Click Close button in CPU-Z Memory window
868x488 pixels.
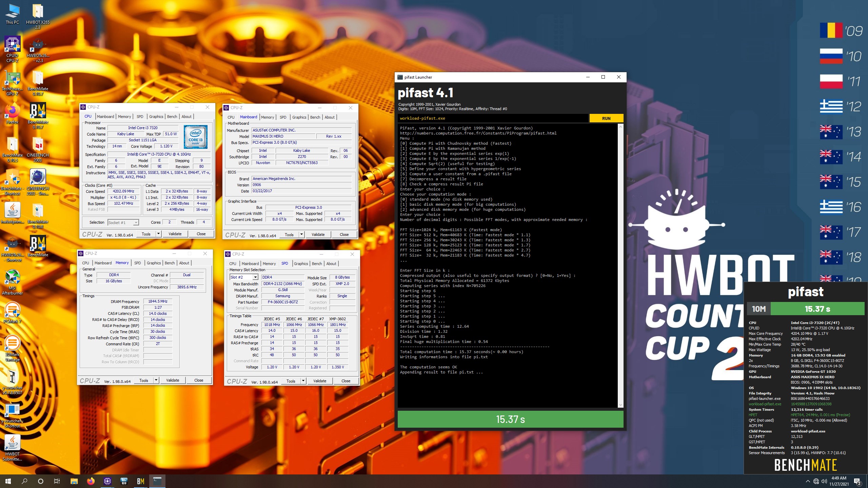pyautogui.click(x=199, y=380)
